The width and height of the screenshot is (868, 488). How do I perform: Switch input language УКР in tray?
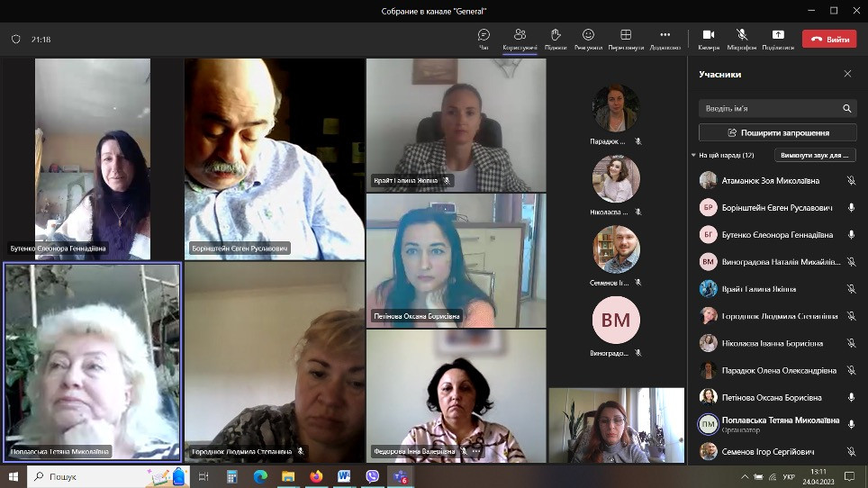tap(789, 477)
